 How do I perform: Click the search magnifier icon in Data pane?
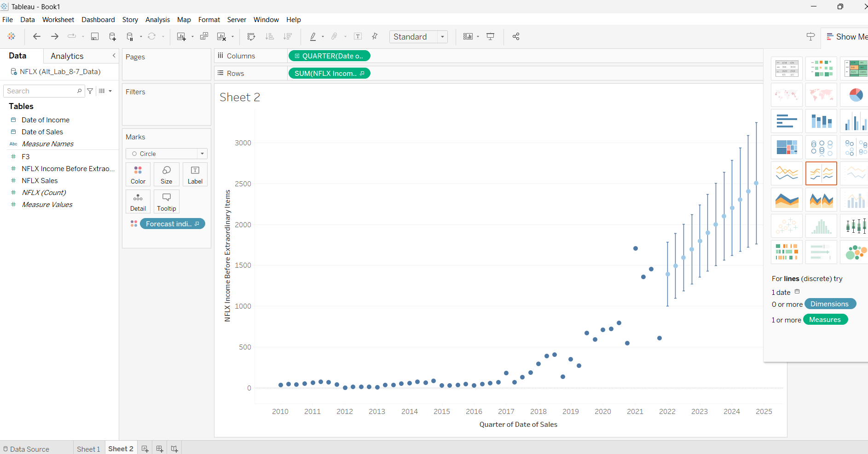[x=79, y=91]
